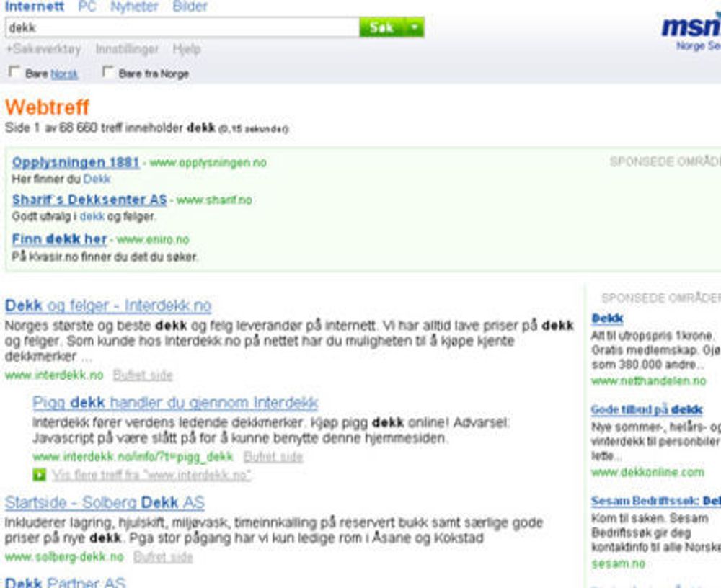Click the www.dekkonline.com address
The height and width of the screenshot is (588, 721).
(647, 472)
